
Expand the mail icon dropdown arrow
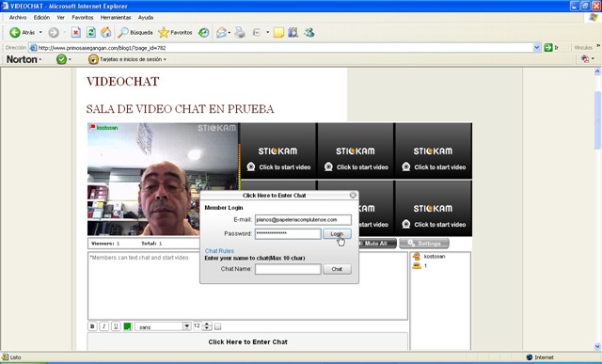click(230, 33)
